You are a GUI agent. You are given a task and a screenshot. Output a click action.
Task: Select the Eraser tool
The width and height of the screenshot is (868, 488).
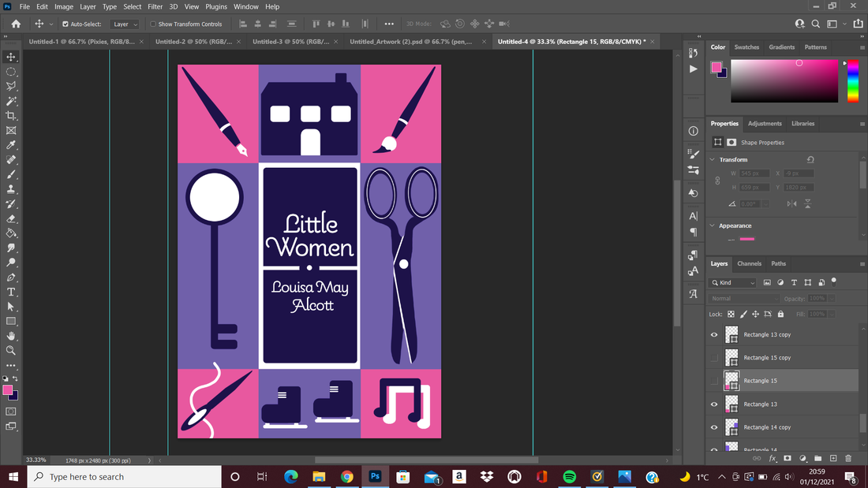(x=11, y=218)
